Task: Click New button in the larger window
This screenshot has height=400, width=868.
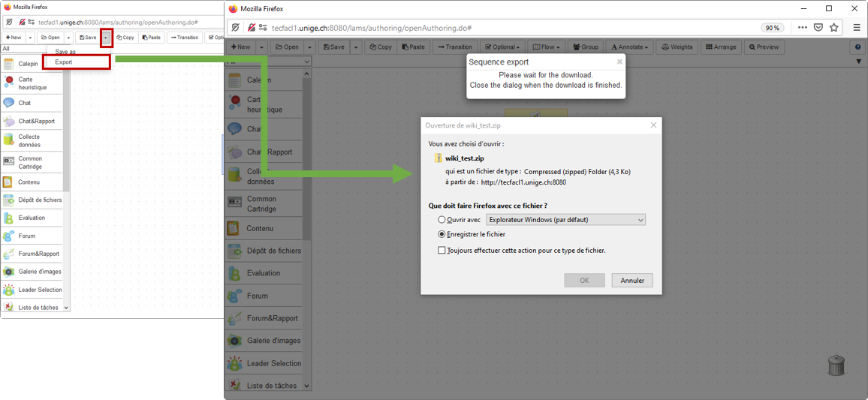Action: tap(241, 47)
